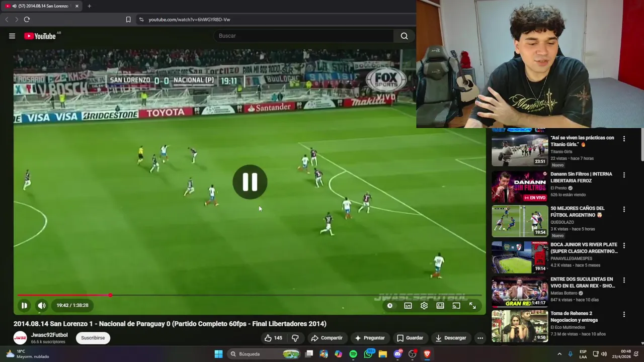Cast the video to a TV
The height and width of the screenshot is (362, 644).
[456, 305]
